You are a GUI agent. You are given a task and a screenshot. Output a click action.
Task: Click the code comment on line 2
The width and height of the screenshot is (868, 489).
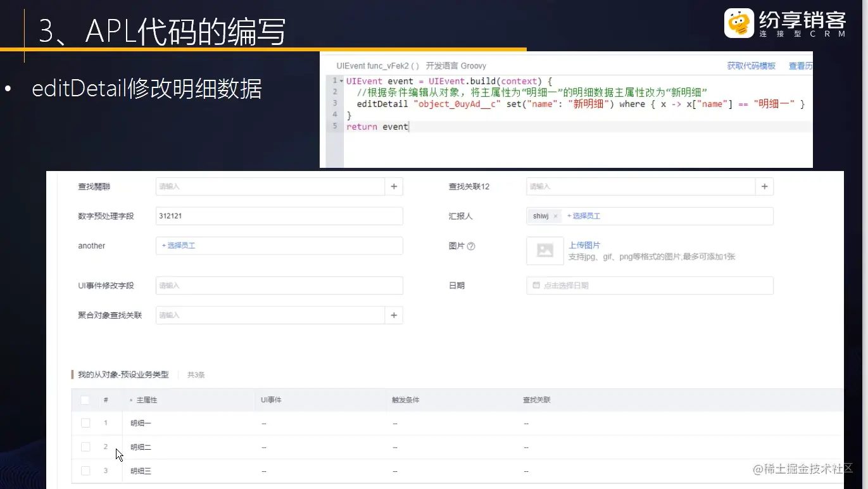coord(532,92)
